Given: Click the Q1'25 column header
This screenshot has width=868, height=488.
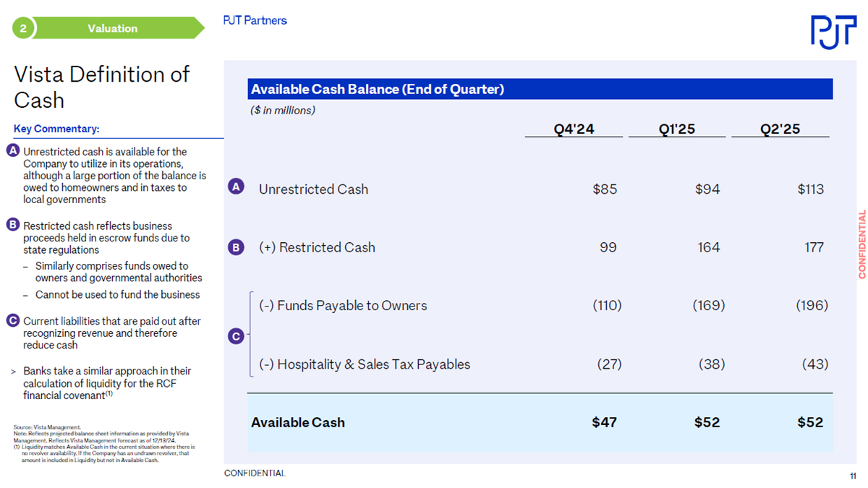Looking at the screenshot, I should pos(676,129).
